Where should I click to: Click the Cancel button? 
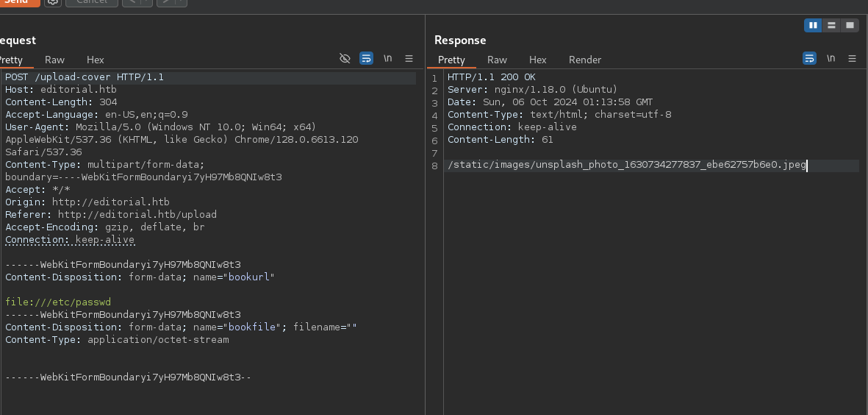[92, 1]
